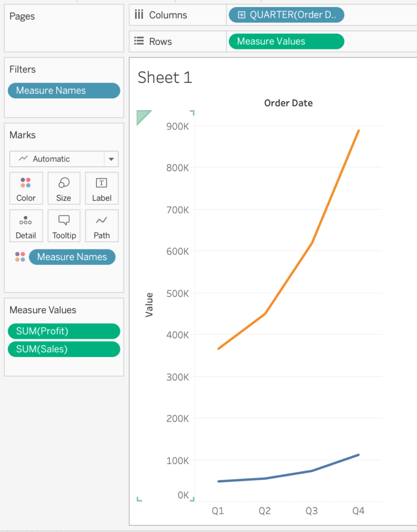Image resolution: width=417 pixels, height=532 pixels.
Task: Open the Path marks card
Action: click(102, 226)
